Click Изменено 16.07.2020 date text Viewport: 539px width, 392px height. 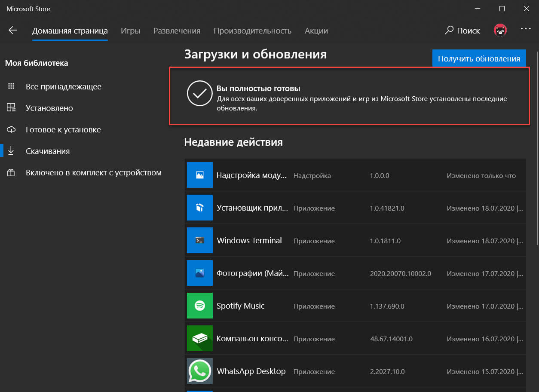[485, 339]
